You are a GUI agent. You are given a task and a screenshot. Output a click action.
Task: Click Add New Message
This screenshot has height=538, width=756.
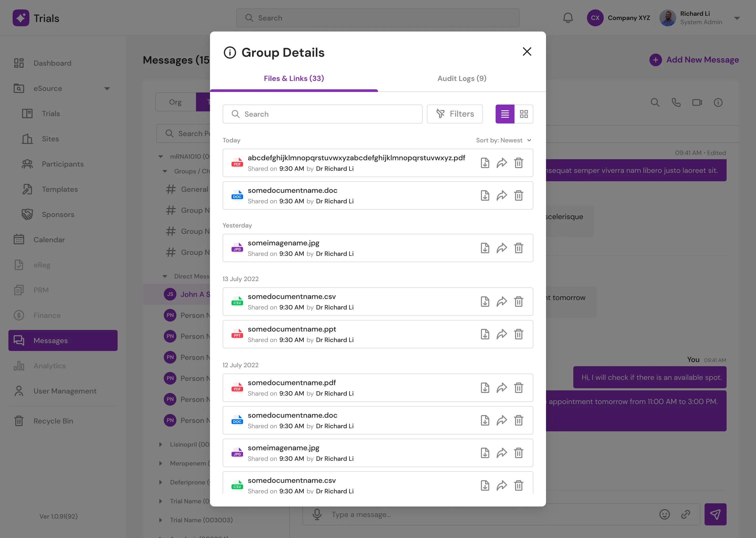coord(694,60)
